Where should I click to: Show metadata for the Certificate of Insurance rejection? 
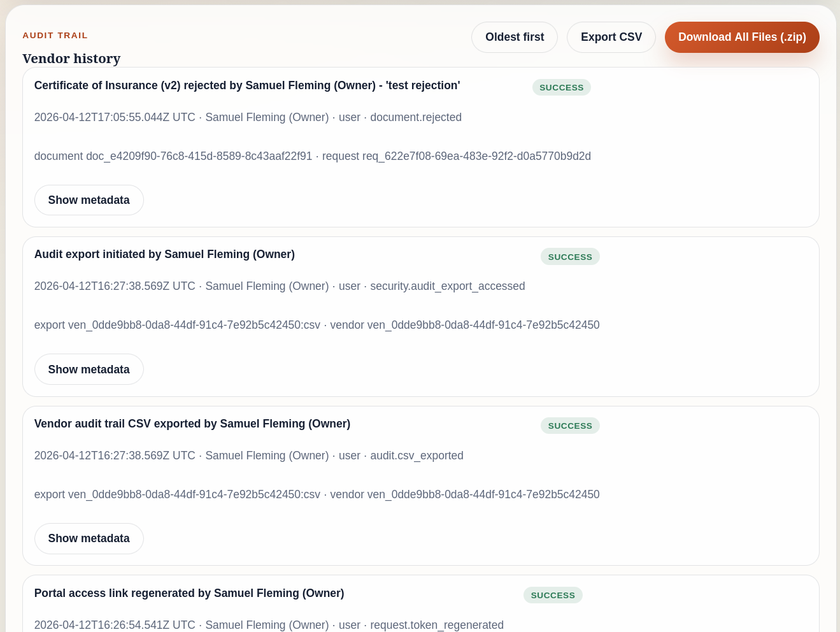[x=89, y=199]
